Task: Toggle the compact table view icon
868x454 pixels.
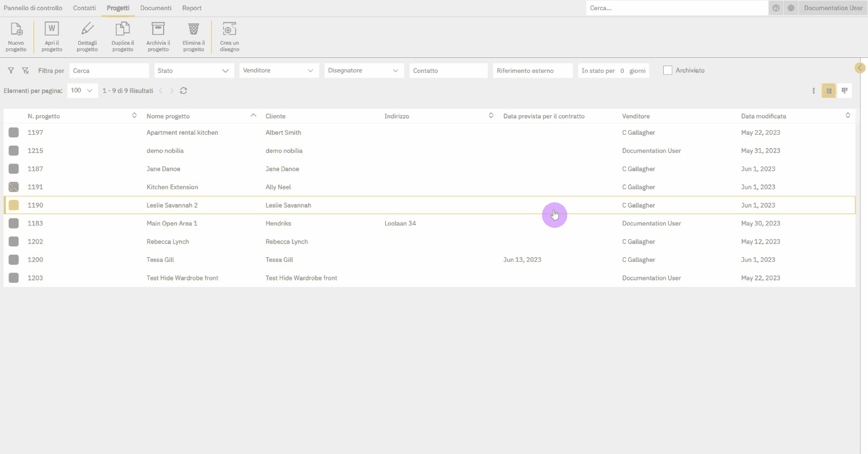Action: (845, 90)
